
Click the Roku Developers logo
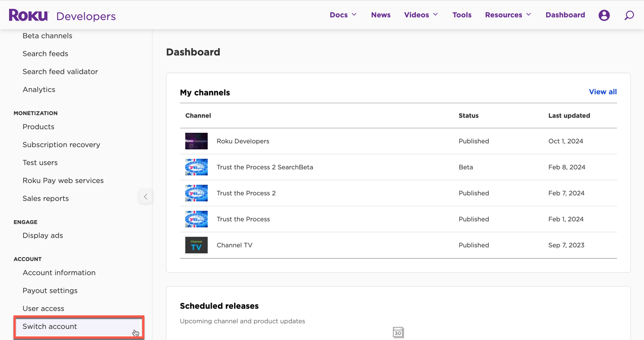(x=62, y=16)
